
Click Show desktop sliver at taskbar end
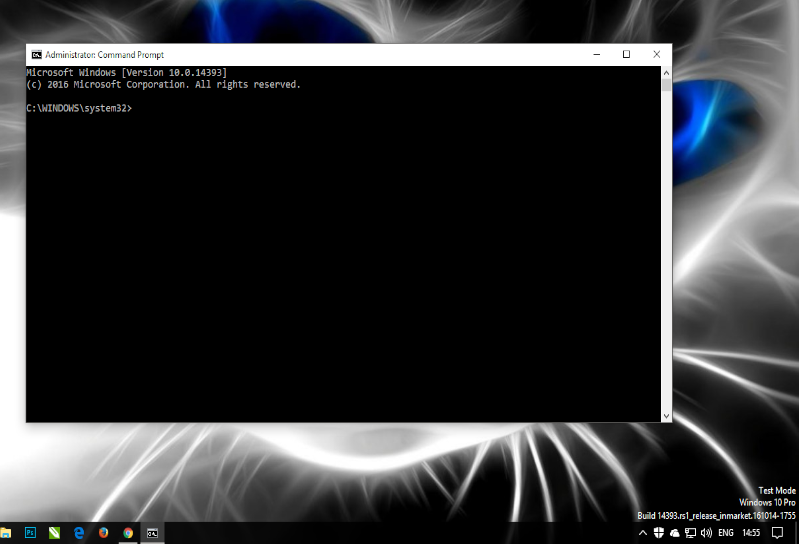pyautogui.click(x=796, y=533)
